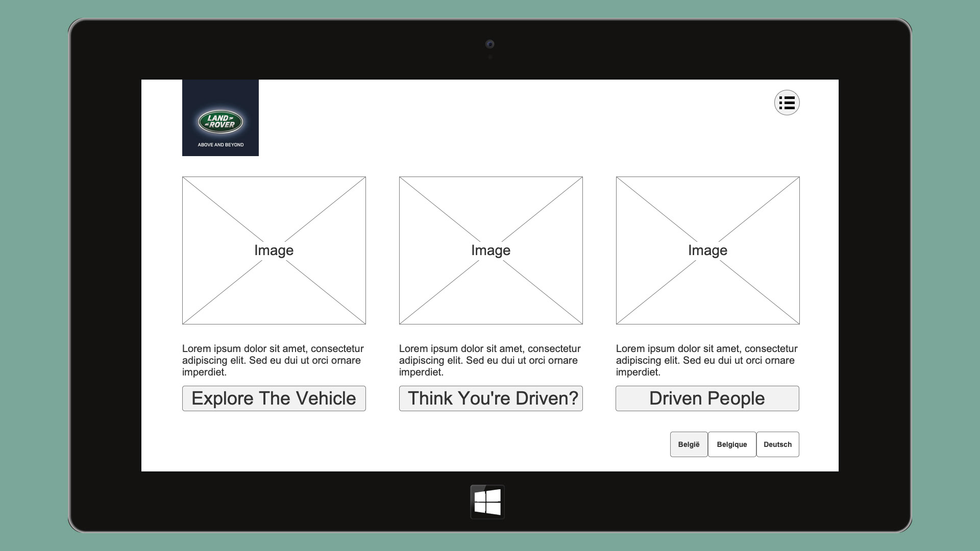The image size is (980, 551).
Task: Click the small sensor dot below camera
Action: coord(490,57)
